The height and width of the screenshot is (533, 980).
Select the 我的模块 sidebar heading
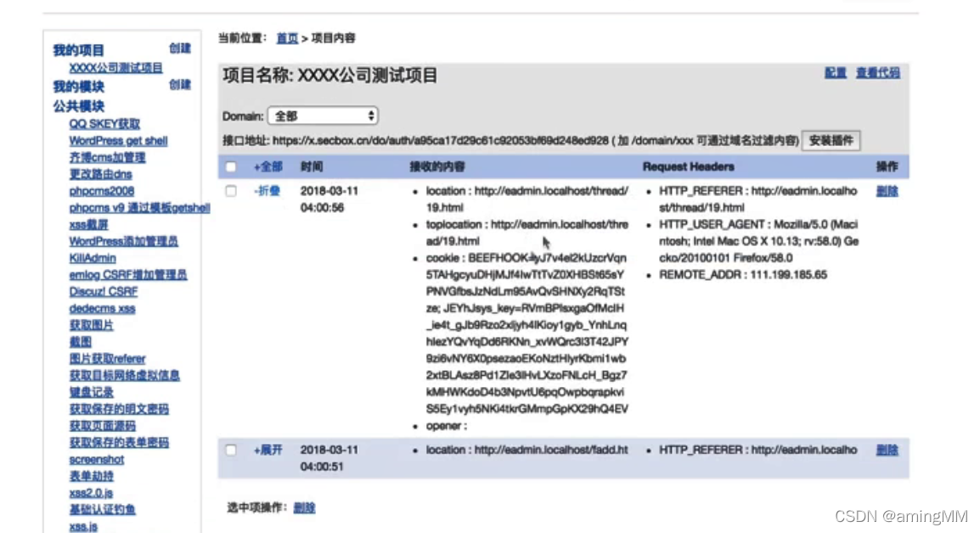click(78, 87)
